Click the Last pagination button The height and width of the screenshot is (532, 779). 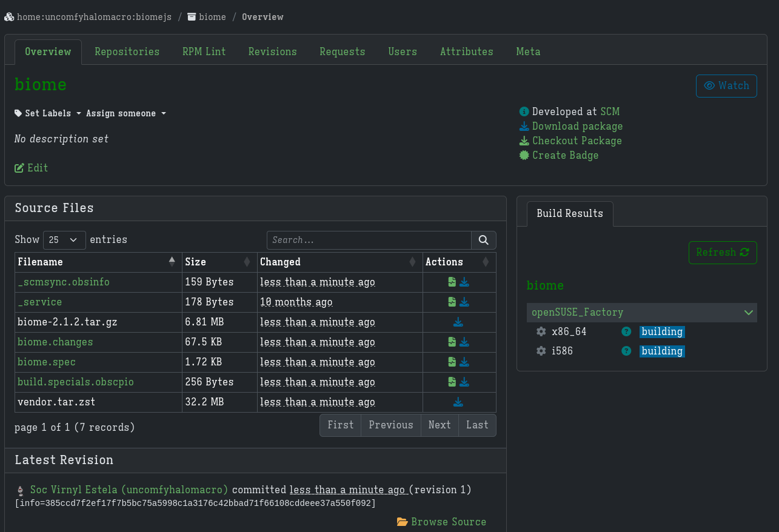click(477, 425)
